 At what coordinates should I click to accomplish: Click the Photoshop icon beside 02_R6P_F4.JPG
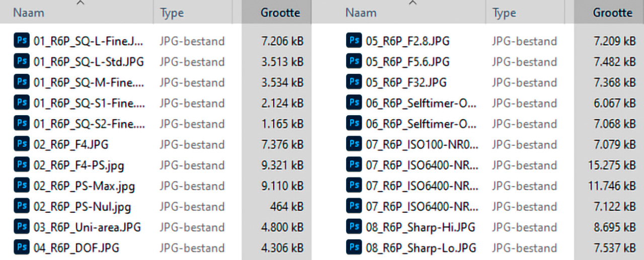point(22,144)
